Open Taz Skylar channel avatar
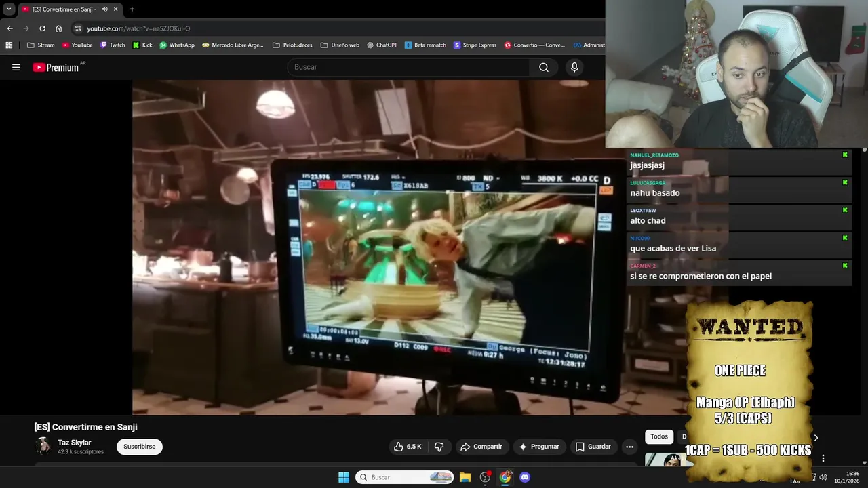 click(43, 446)
